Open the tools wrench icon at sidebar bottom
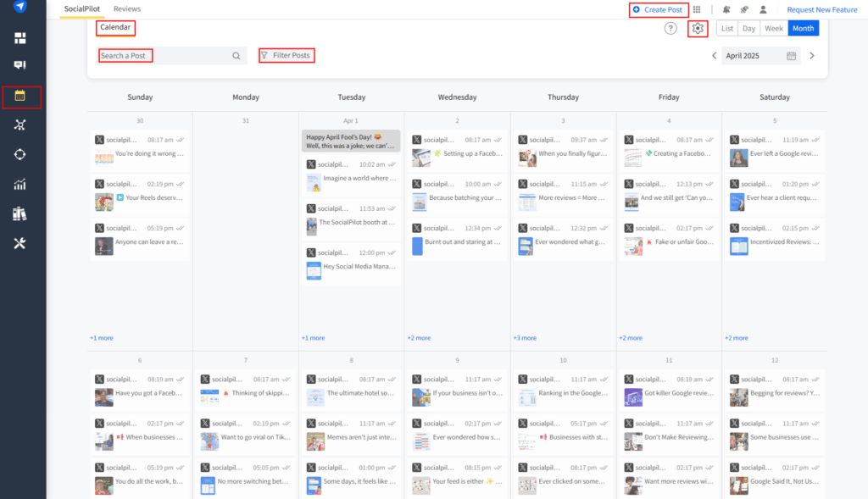The image size is (868, 499). point(22,243)
